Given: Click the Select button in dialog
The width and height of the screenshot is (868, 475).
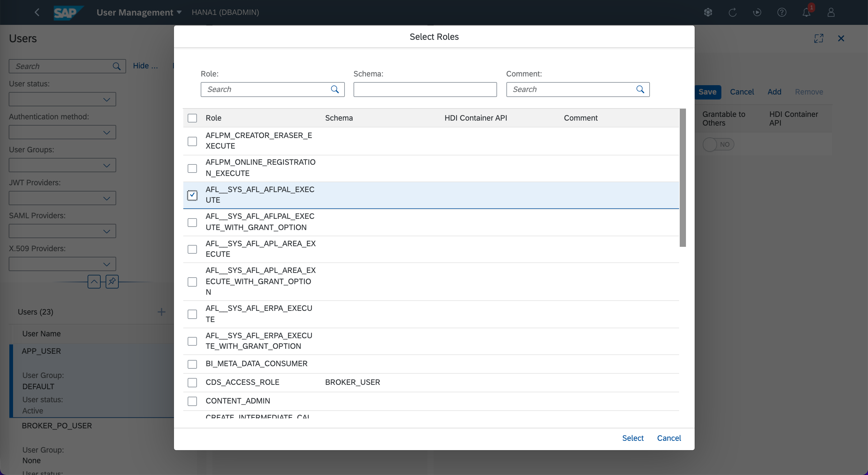Looking at the screenshot, I should coord(633,438).
